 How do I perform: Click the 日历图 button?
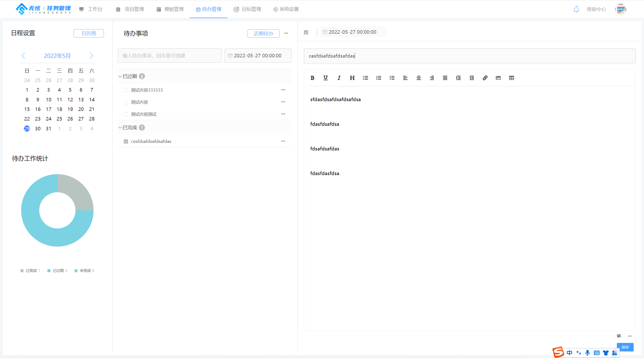pos(89,33)
